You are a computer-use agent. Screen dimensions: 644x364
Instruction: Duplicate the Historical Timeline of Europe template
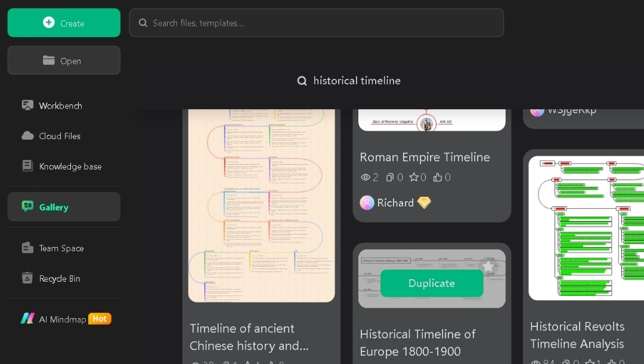(x=431, y=283)
